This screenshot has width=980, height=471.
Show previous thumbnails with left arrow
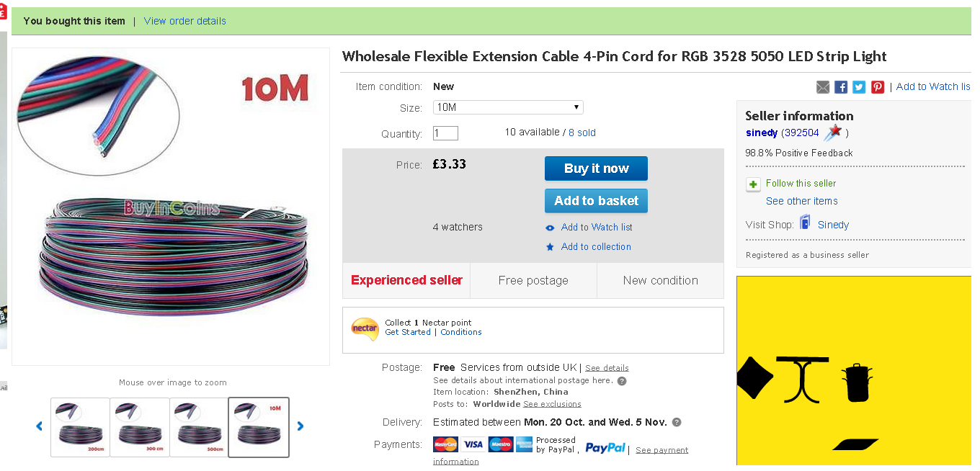[x=40, y=426]
